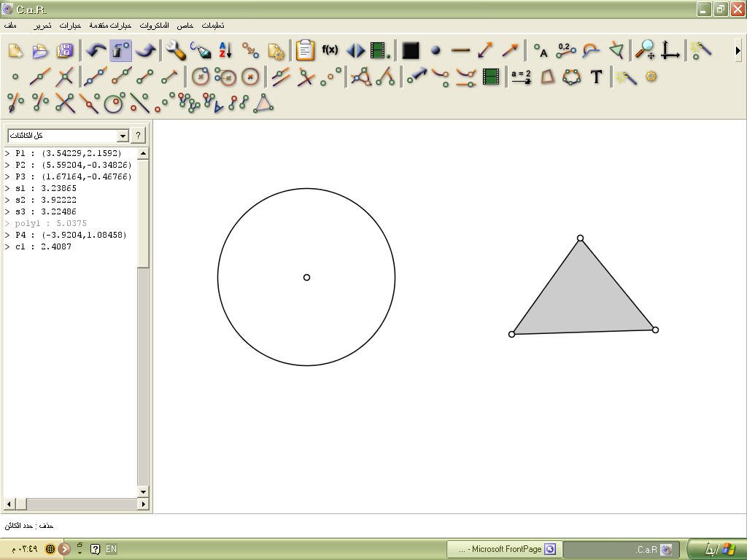Select the Angle tool

(385, 77)
